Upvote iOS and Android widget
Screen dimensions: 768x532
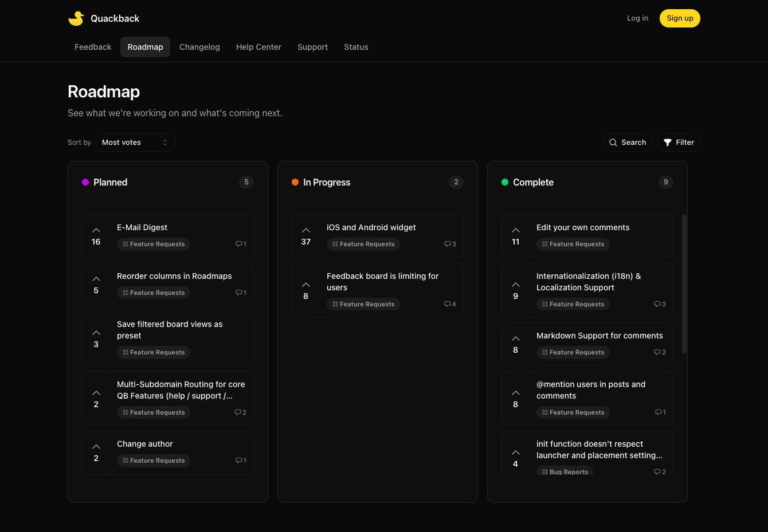click(x=306, y=236)
